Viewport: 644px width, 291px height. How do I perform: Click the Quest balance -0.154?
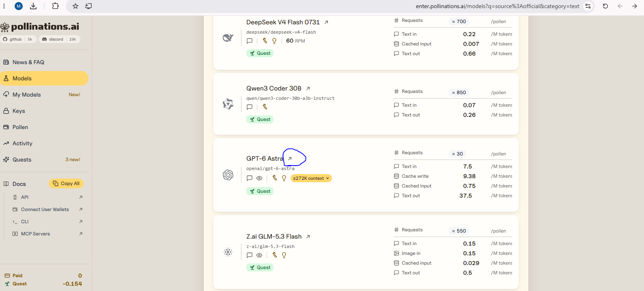coord(72,284)
